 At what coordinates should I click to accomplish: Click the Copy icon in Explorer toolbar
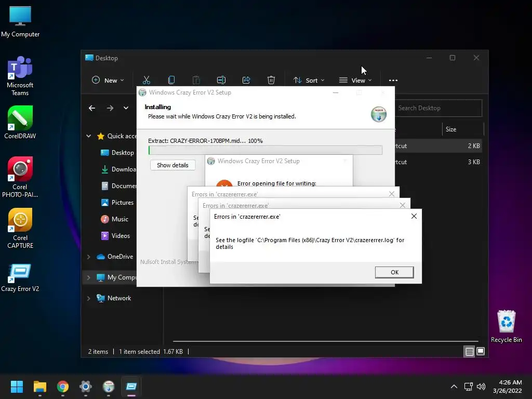[171, 80]
